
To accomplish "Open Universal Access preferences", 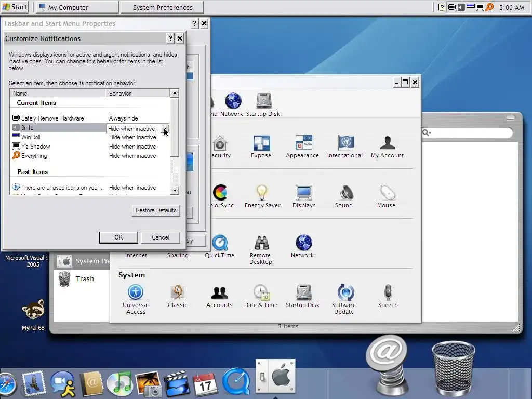I will click(x=136, y=299).
